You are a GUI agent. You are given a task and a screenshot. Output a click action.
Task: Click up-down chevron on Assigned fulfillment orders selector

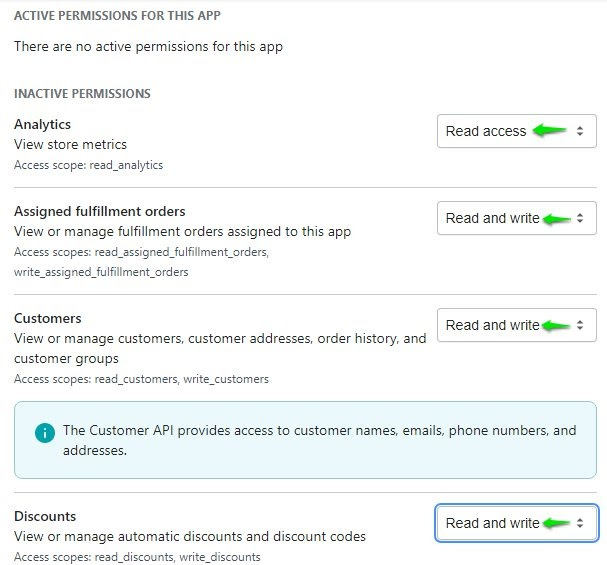pos(580,218)
